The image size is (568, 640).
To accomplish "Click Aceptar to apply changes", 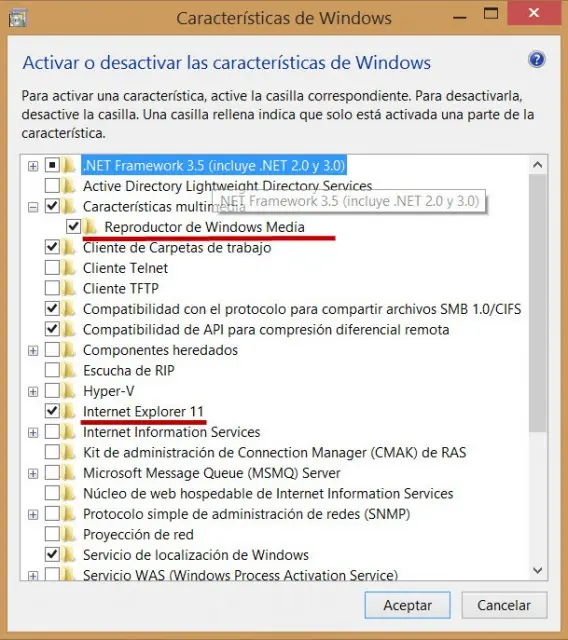I will [407, 605].
